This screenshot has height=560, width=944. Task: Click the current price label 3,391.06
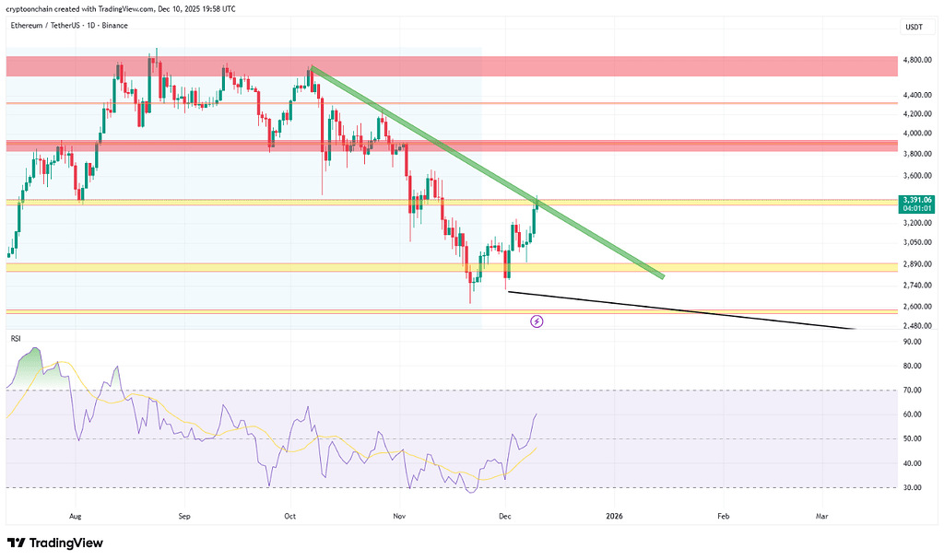click(917, 200)
